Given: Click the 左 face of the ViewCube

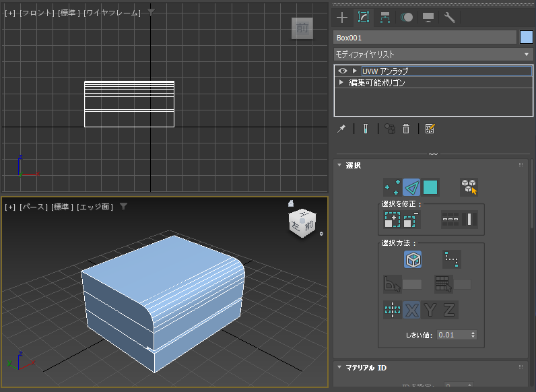Looking at the screenshot, I should [x=296, y=226].
